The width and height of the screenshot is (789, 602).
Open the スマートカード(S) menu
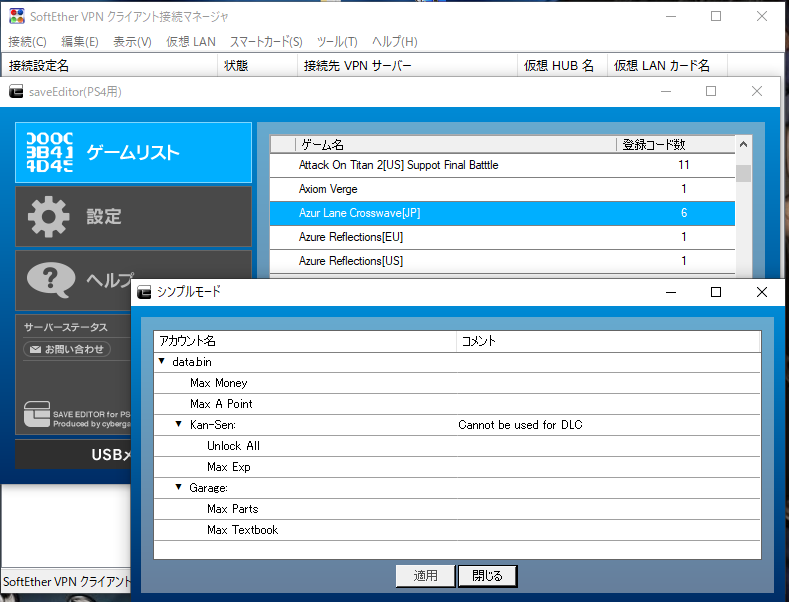point(266,41)
